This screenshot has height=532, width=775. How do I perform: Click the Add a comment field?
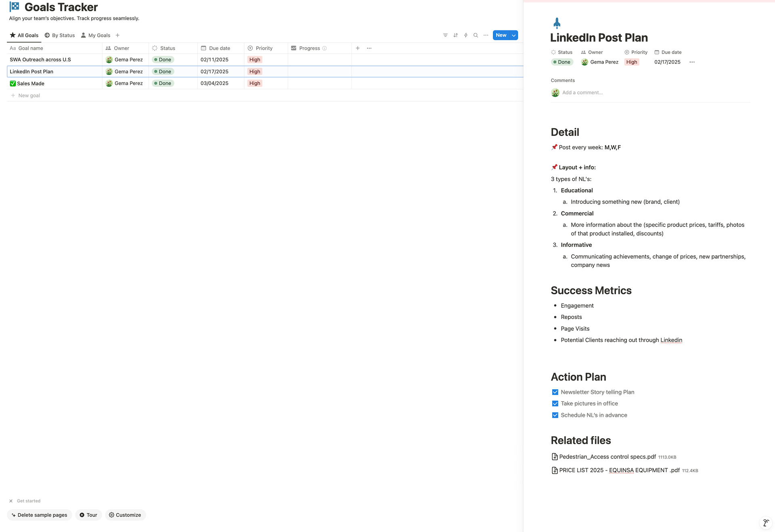[582, 93]
